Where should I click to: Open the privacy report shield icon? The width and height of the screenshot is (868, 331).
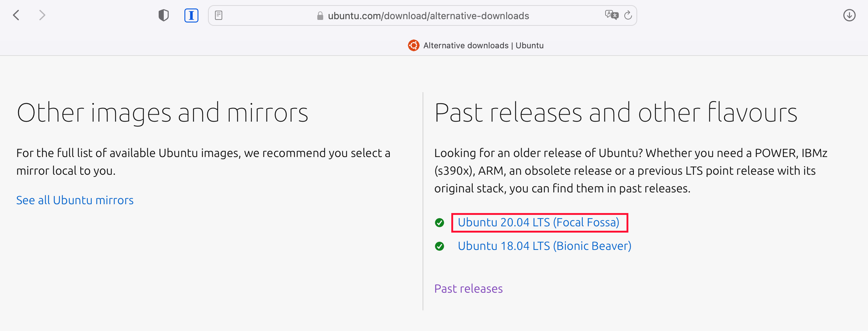pyautogui.click(x=163, y=15)
